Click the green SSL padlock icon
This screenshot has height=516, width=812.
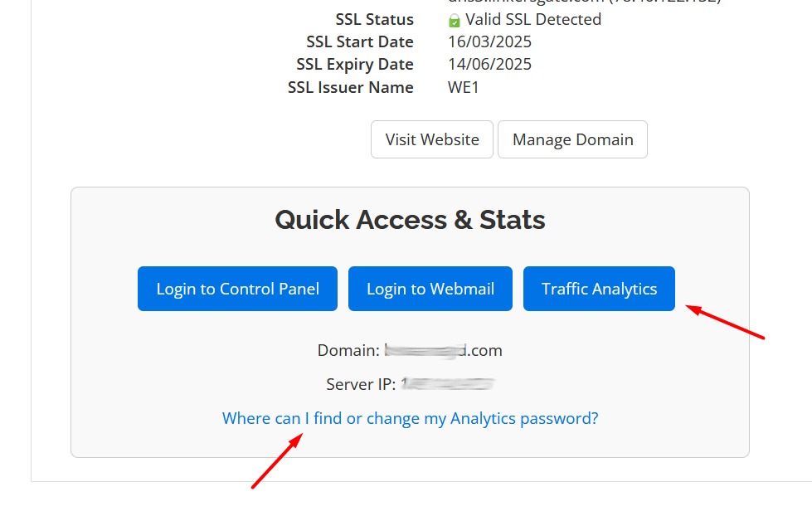tap(454, 20)
